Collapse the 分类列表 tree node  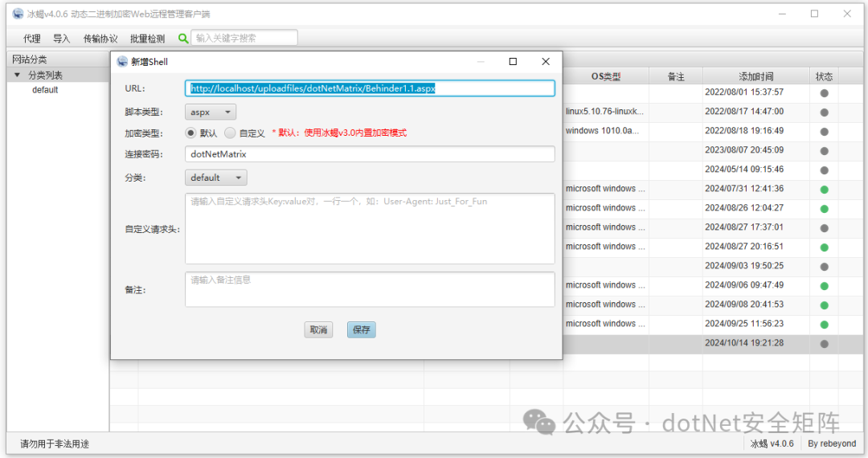point(17,76)
